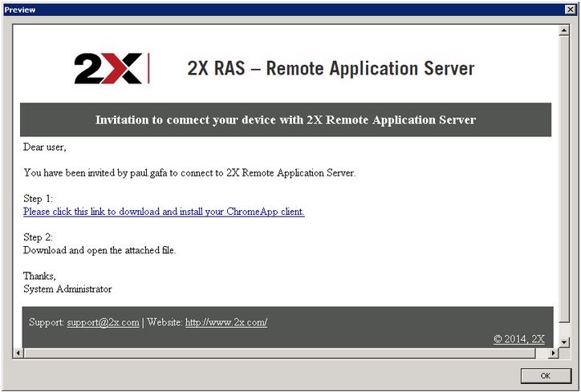Viewport: 581px width, 392px height.
Task: Click the vertical scrollbar up arrow
Action: [x=564, y=30]
